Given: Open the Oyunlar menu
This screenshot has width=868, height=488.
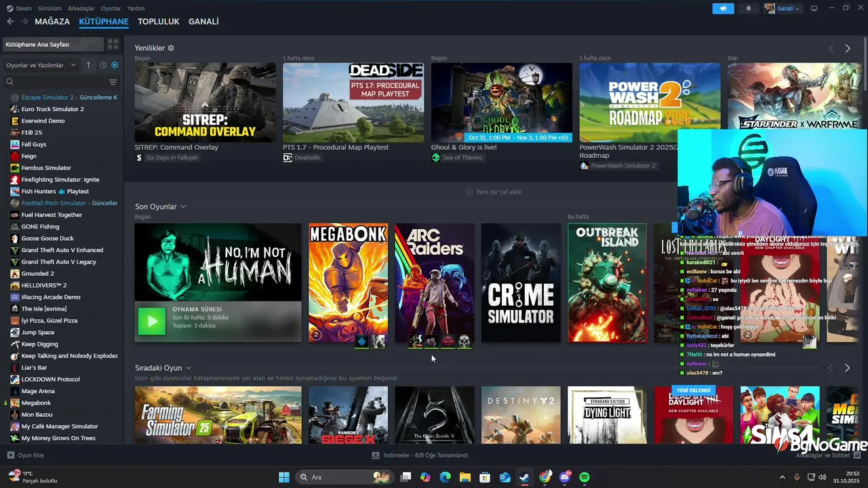Looking at the screenshot, I should point(111,8).
